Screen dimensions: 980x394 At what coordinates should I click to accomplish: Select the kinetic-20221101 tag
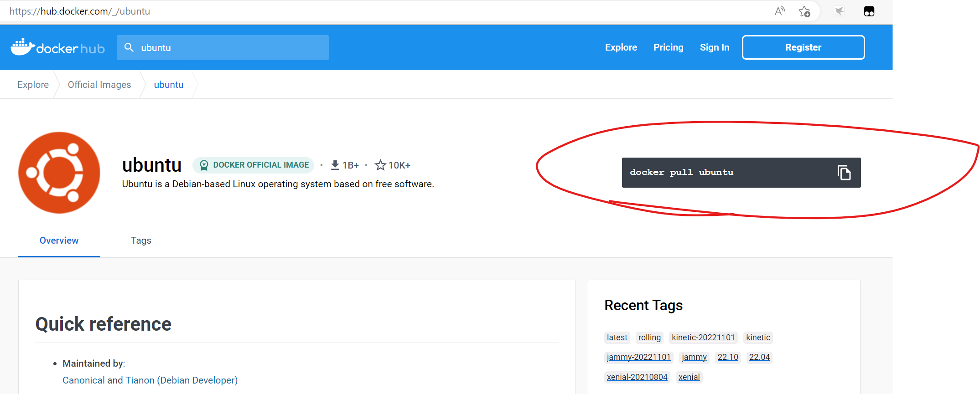pos(703,338)
